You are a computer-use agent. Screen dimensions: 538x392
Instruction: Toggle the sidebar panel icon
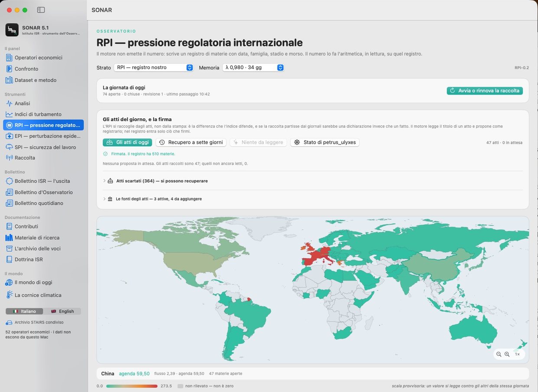[41, 10]
